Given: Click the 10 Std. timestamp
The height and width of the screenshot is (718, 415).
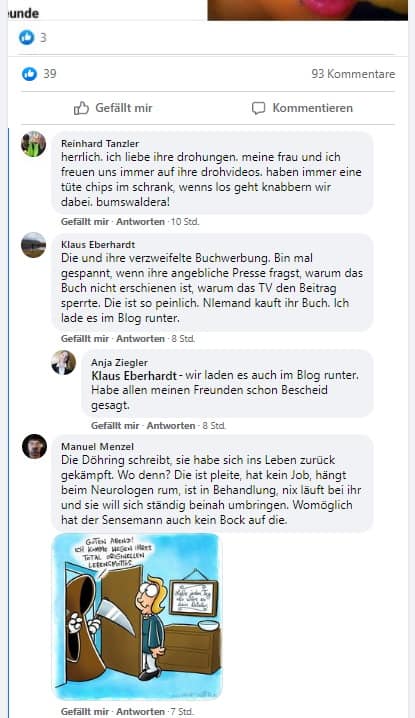Looking at the screenshot, I should point(185,222).
